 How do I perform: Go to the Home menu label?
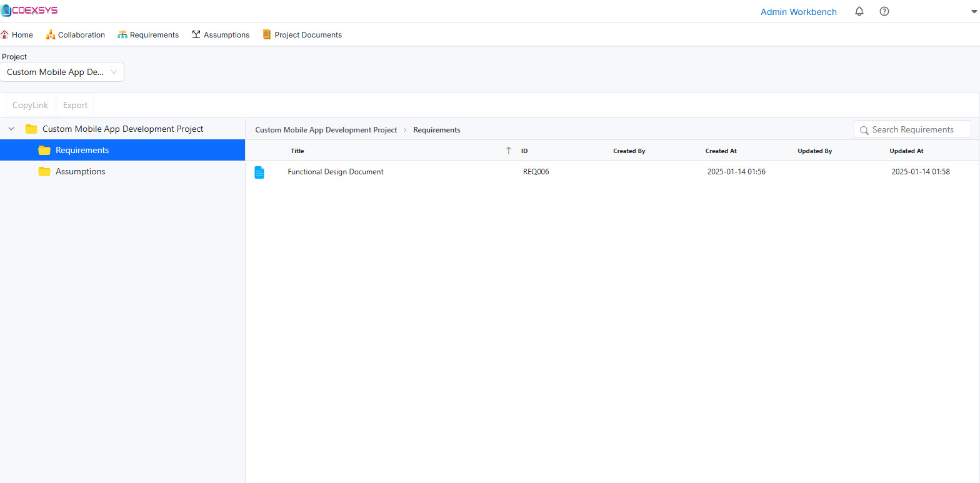(22, 35)
